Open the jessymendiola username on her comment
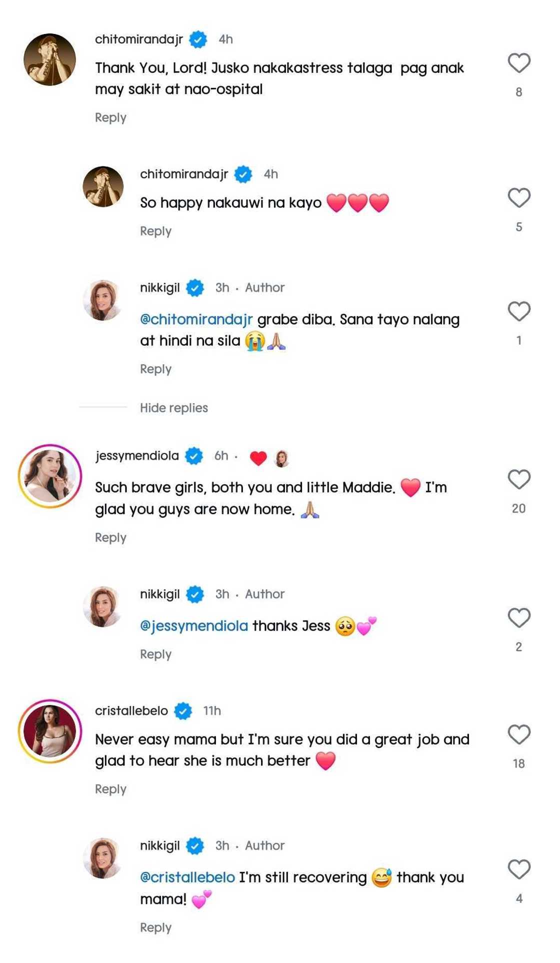This screenshot has width=560, height=963. click(137, 456)
